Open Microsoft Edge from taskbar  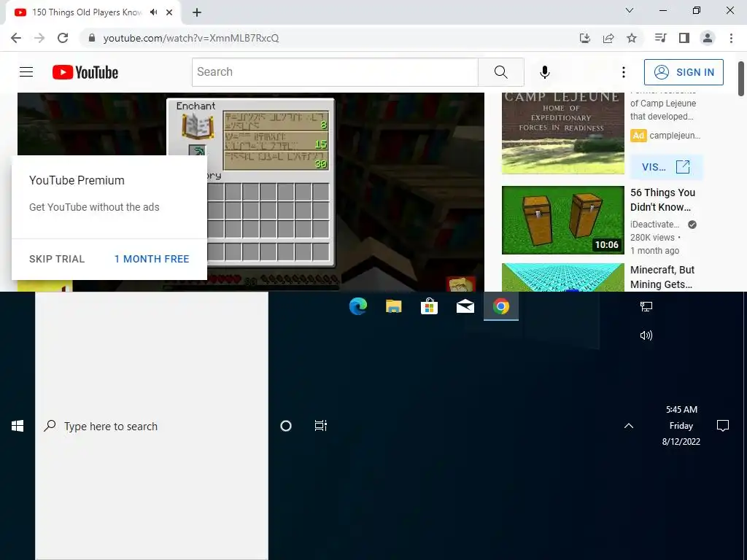pyautogui.click(x=357, y=306)
